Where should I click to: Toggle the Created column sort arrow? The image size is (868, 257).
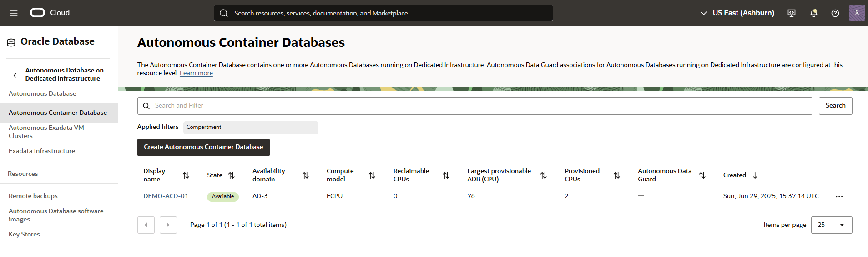click(x=755, y=175)
